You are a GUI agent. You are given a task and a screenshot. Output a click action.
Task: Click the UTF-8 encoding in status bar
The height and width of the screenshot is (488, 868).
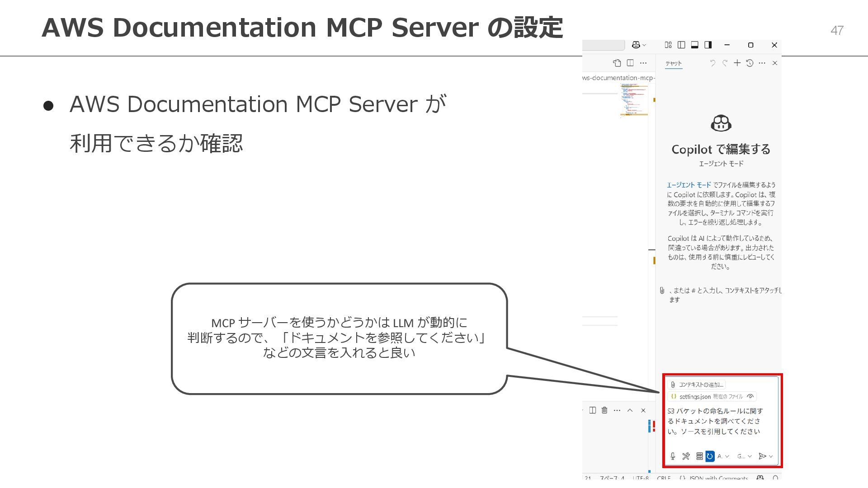pyautogui.click(x=641, y=478)
